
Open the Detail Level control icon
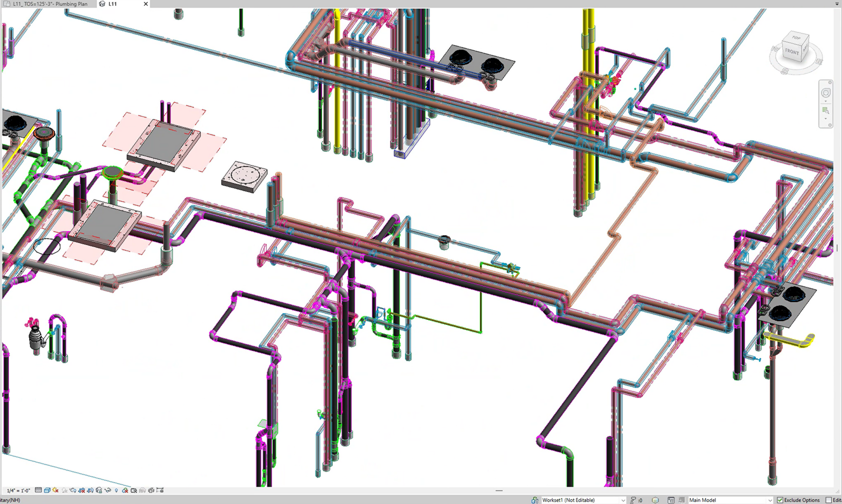tap(38, 490)
